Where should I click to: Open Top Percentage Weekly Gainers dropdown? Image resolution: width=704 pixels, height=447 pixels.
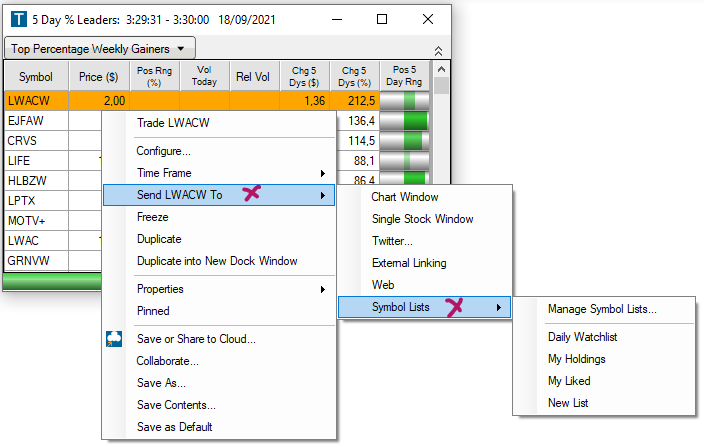[x=100, y=48]
